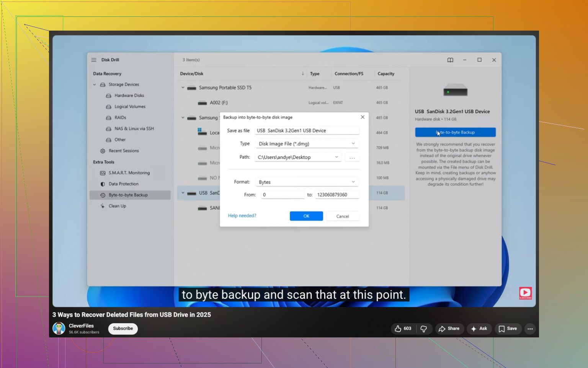The width and height of the screenshot is (588, 368).
Task: Save the video to playlist
Action: 508,329
